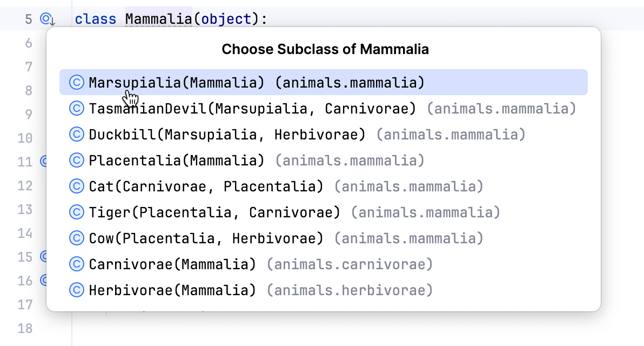Click the class icon beside Tiger
This screenshot has height=346, width=644.
coord(77,212)
